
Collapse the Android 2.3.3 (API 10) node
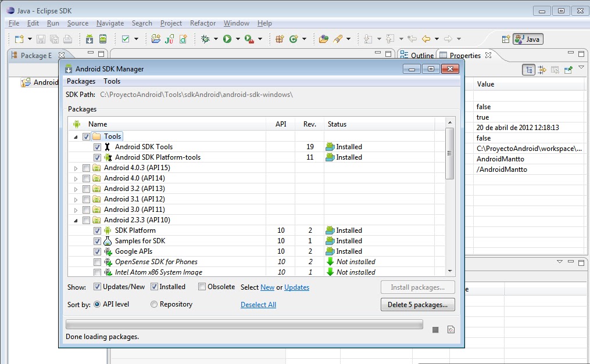coord(76,221)
